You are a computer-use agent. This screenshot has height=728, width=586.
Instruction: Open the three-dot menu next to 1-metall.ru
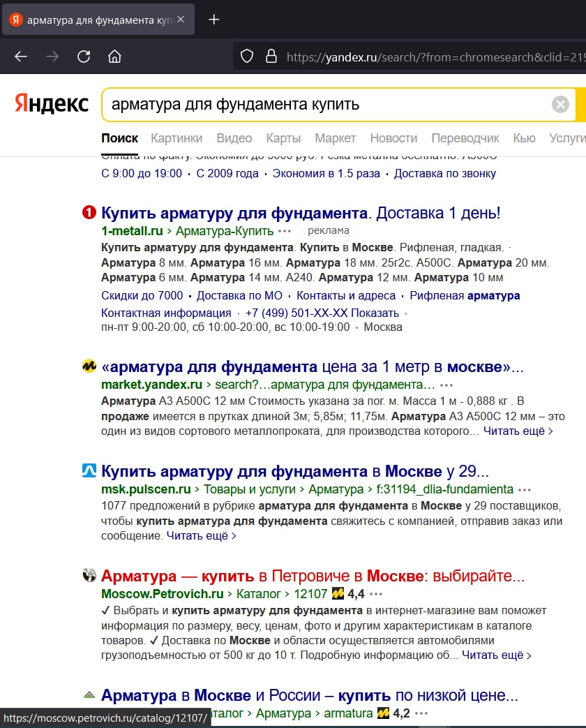point(285,231)
